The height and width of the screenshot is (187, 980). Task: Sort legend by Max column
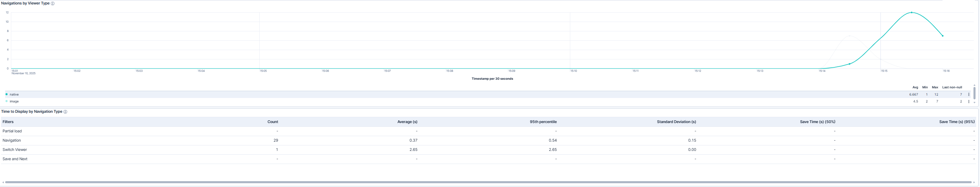pos(935,87)
